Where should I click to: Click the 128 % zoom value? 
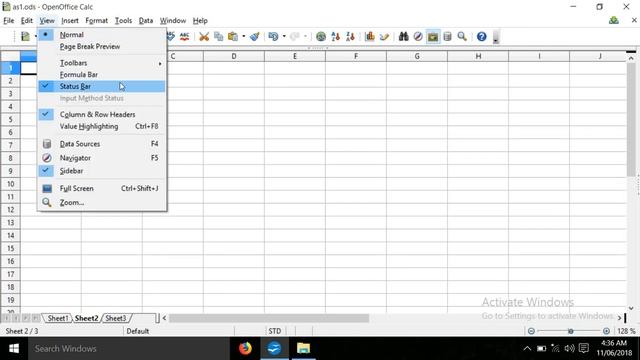[626, 331]
